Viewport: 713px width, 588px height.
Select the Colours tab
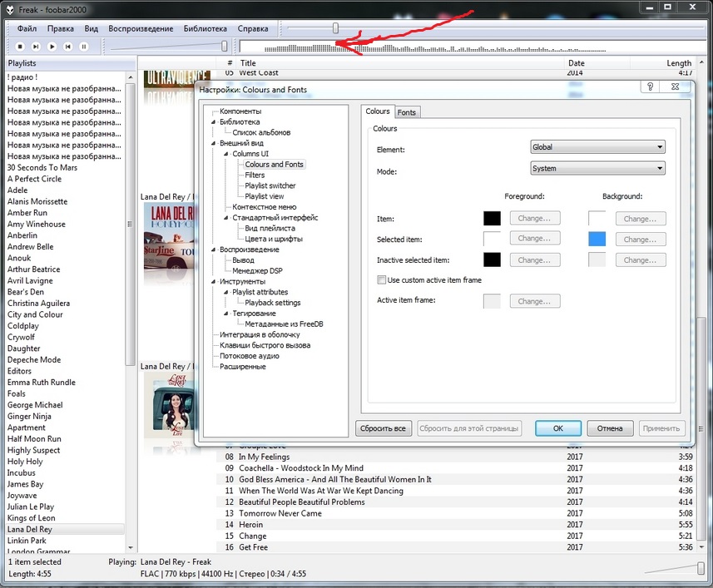tap(378, 111)
